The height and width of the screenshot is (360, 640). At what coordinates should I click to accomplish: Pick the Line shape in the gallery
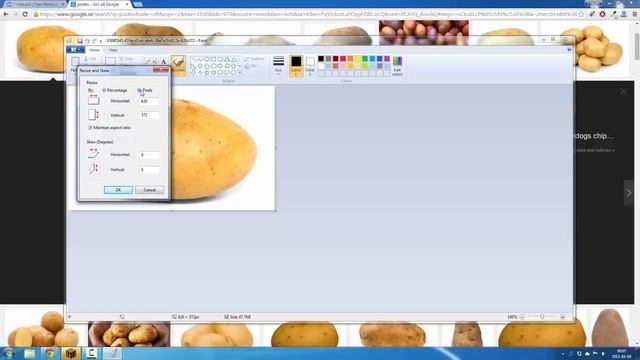(x=194, y=60)
